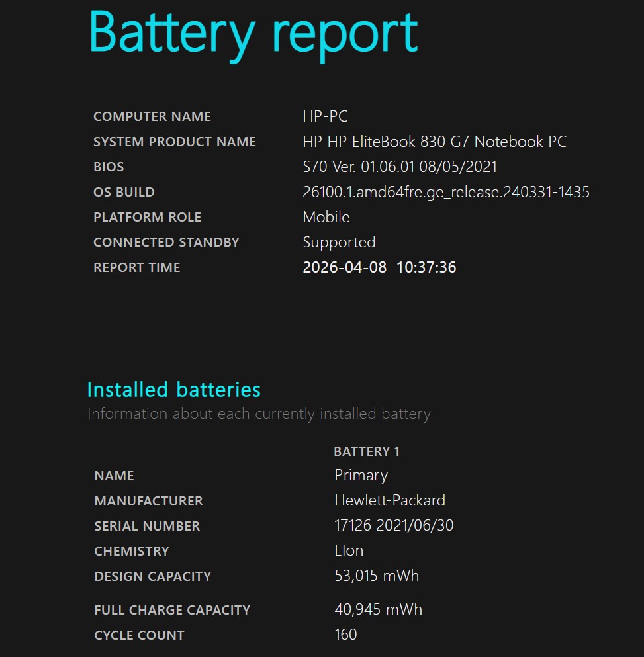Select the HP EliteBook 830 G7 text

point(434,142)
